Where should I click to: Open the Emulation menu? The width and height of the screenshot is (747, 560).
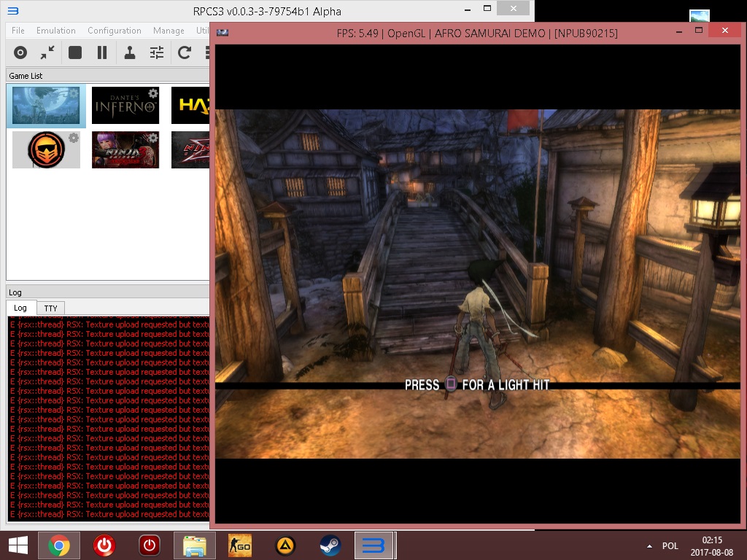[x=55, y=31]
